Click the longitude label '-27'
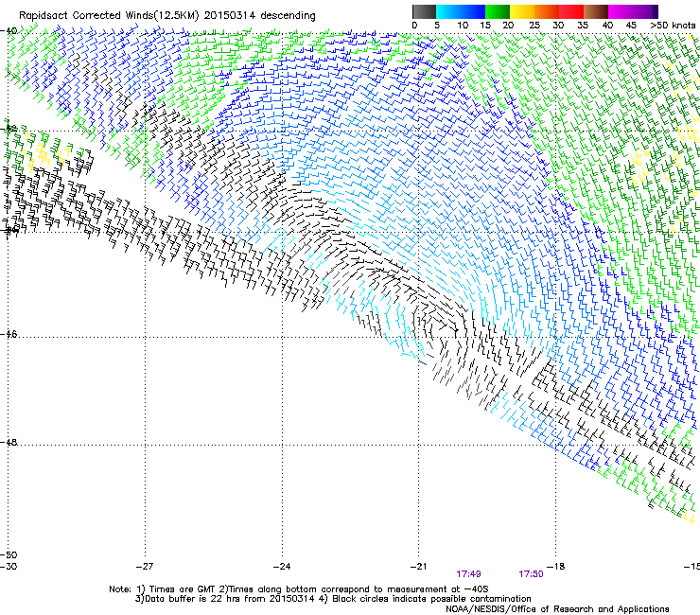The width and height of the screenshot is (700, 615). [145, 567]
